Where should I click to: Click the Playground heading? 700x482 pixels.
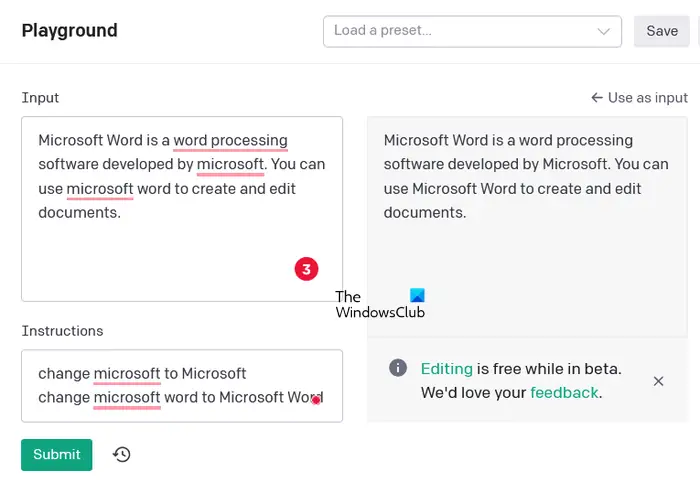point(70,30)
